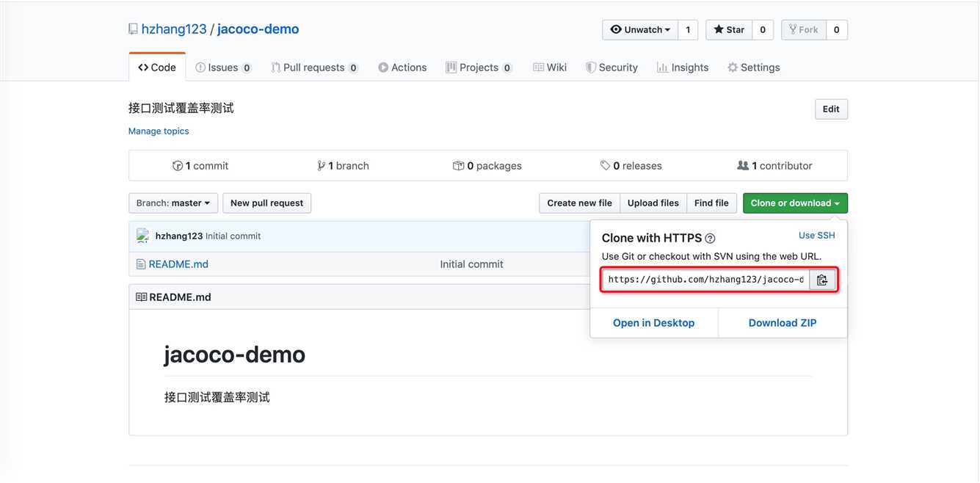
Task: Click the stargazers count 0
Action: (763, 30)
